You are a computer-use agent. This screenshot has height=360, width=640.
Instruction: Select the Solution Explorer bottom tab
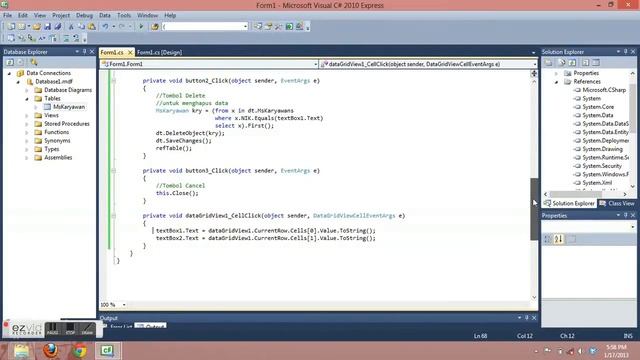tap(569, 203)
